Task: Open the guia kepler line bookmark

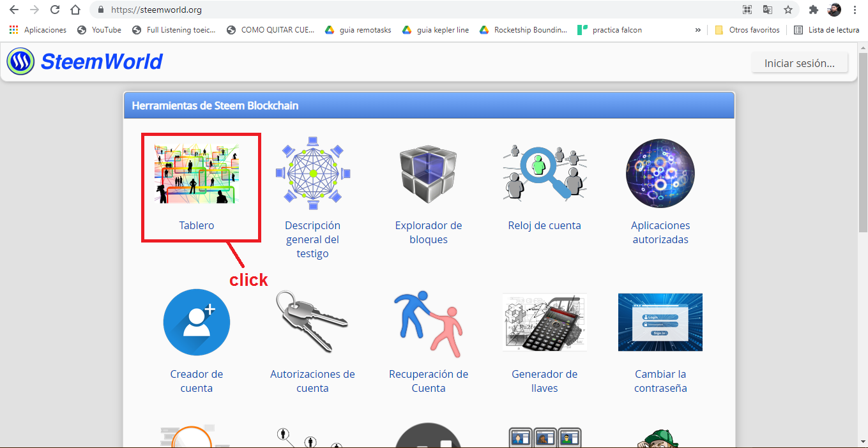Action: [x=436, y=30]
